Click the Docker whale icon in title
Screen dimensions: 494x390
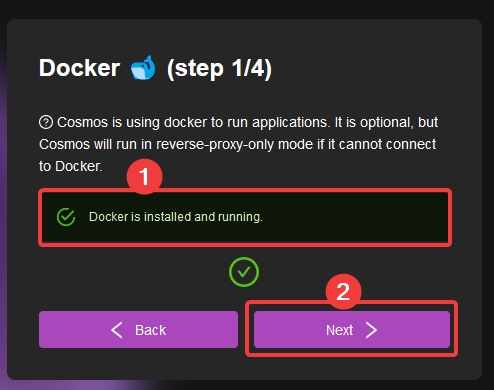[143, 68]
